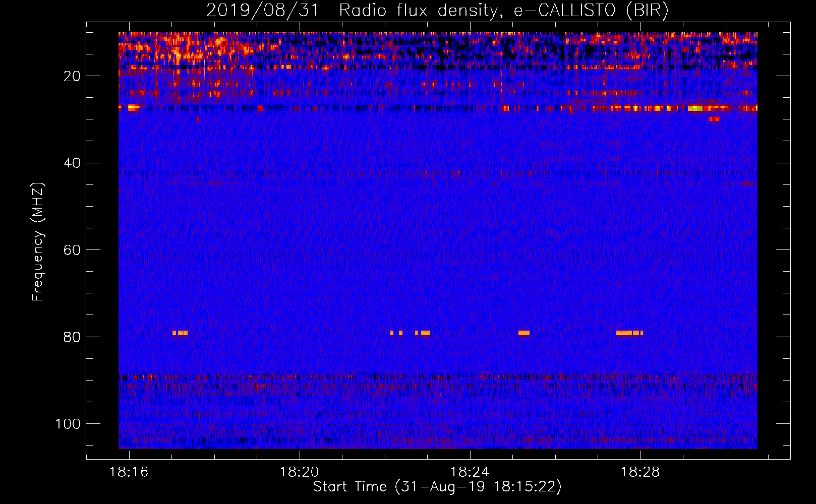This screenshot has width=816, height=504.
Task: Click the '60' frequency tick label
Action: click(x=72, y=250)
